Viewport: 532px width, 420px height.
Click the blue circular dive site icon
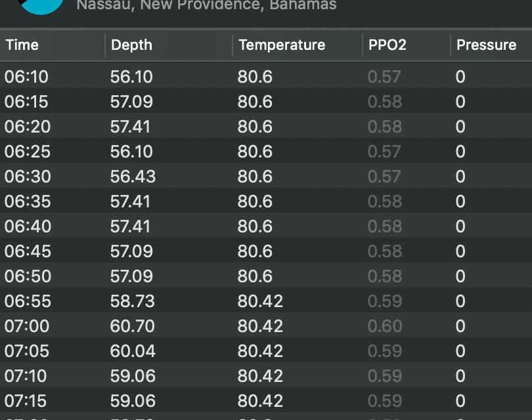[41, 5]
